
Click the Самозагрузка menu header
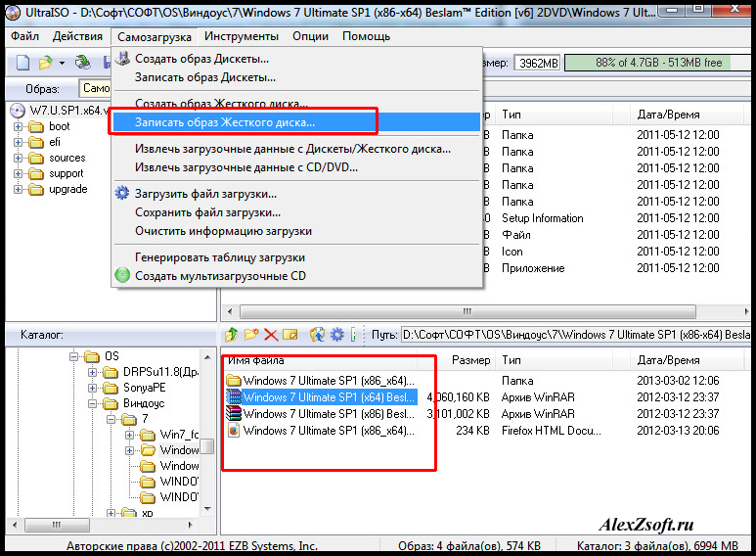pyautogui.click(x=155, y=36)
